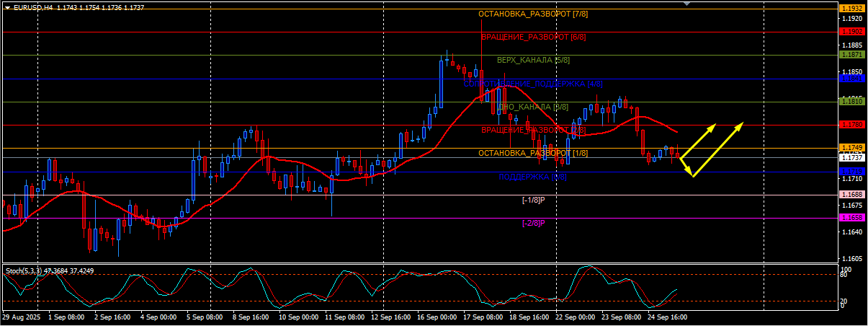Click the green 1.1871 price tag
868x326 pixels.
pos(852,55)
